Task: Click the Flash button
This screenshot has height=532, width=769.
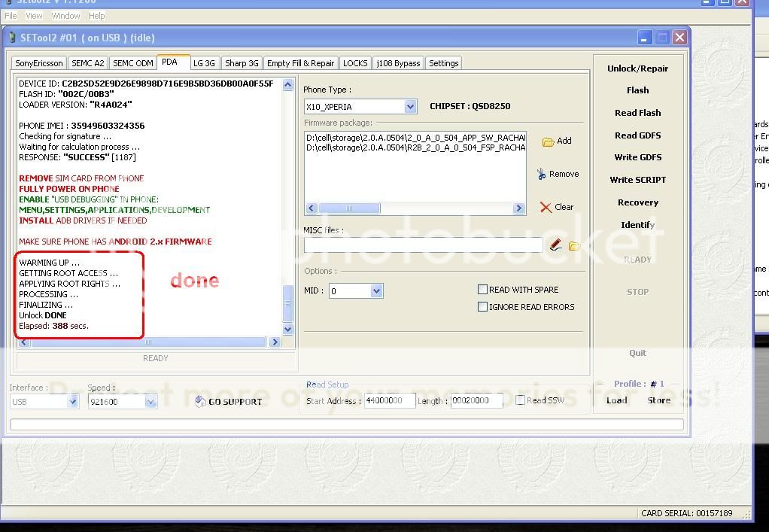Action: coord(637,91)
